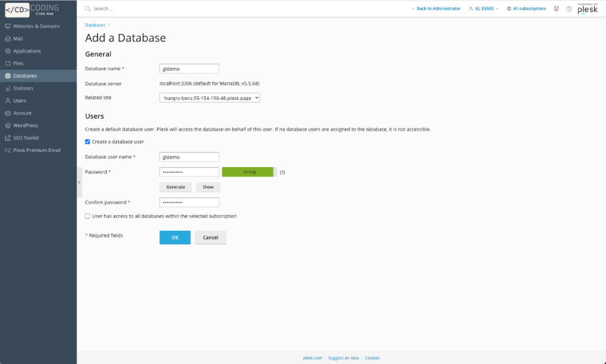Image resolution: width=606 pixels, height=364 pixels.
Task: Click the Database name input field
Action: [189, 69]
